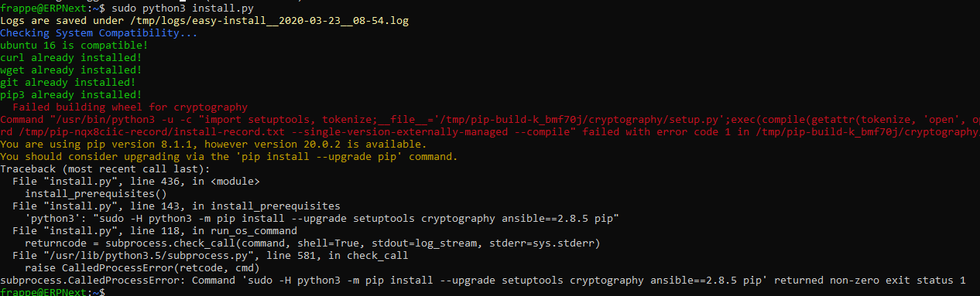Screen dimensions: 980x296
Task: Click the red 'Command "/usr/bin/python3 -u -c' line
Action: pyautogui.click(x=490, y=119)
